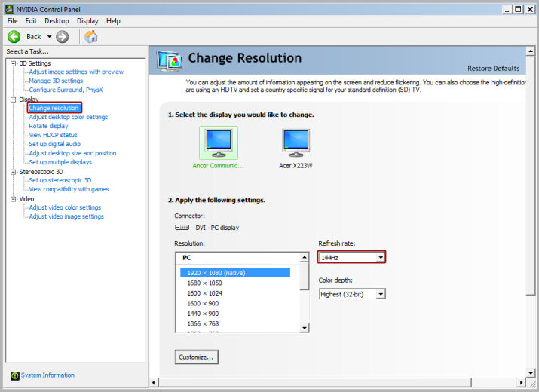The width and height of the screenshot is (539, 392).
Task: Select 1600 × 1024 resolution
Action: tap(204, 293)
